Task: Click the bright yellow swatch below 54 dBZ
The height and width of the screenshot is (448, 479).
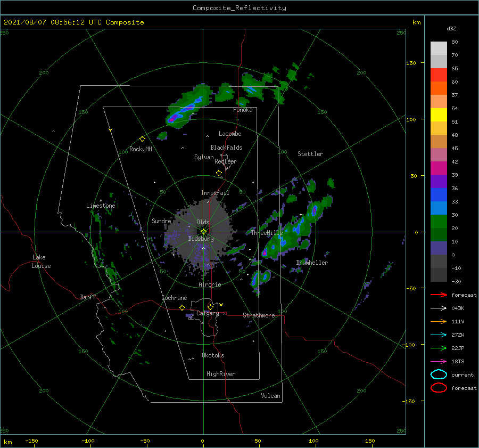Action: [x=439, y=115]
